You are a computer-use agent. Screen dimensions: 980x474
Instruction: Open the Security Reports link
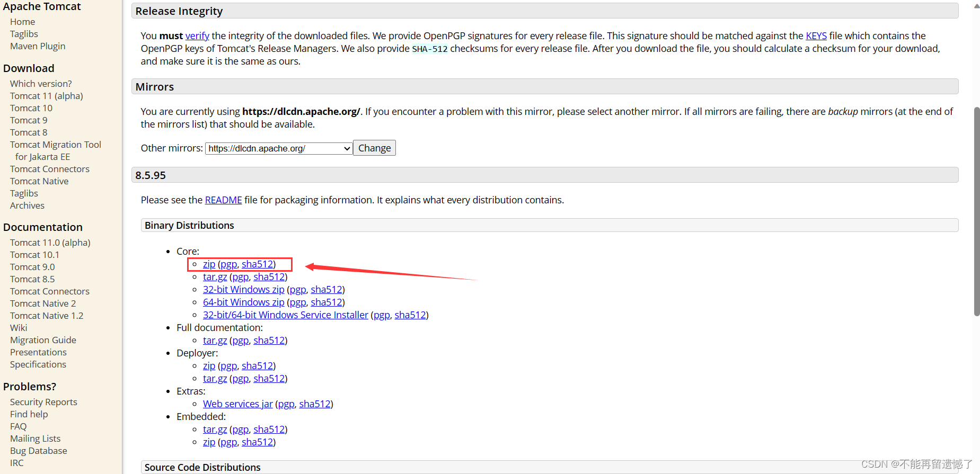[x=43, y=402]
